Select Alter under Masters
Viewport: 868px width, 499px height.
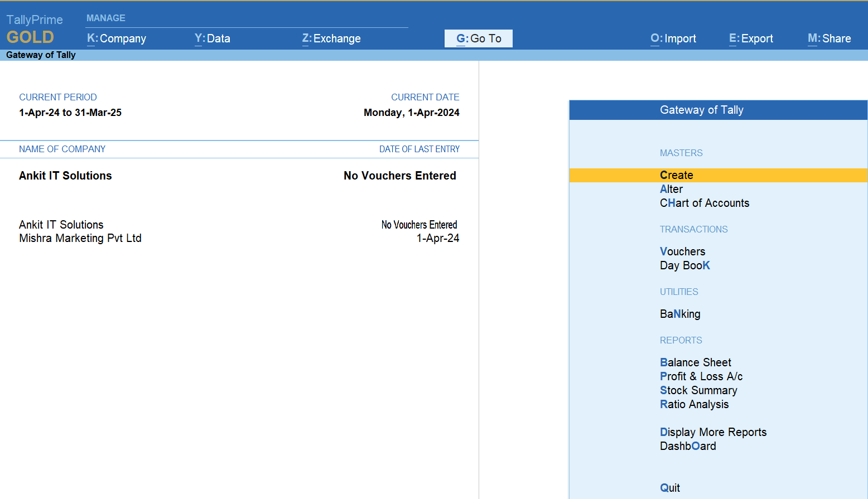[x=672, y=189]
